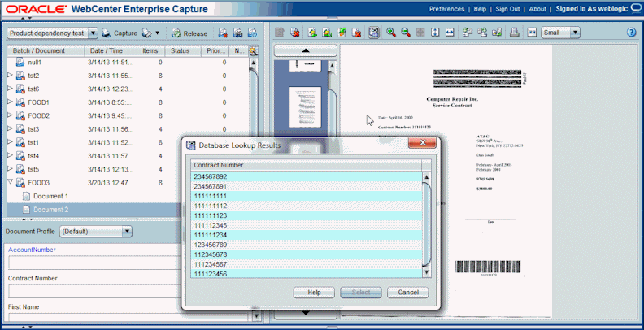
Task: Click the middle page transform icon
Action: [482, 33]
